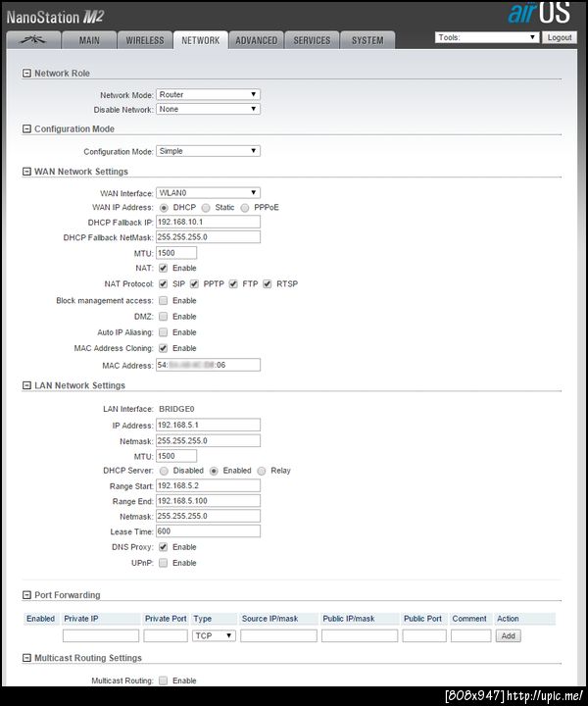Click the Private IP input field
Viewport: 588px width, 706px height.
(x=101, y=635)
